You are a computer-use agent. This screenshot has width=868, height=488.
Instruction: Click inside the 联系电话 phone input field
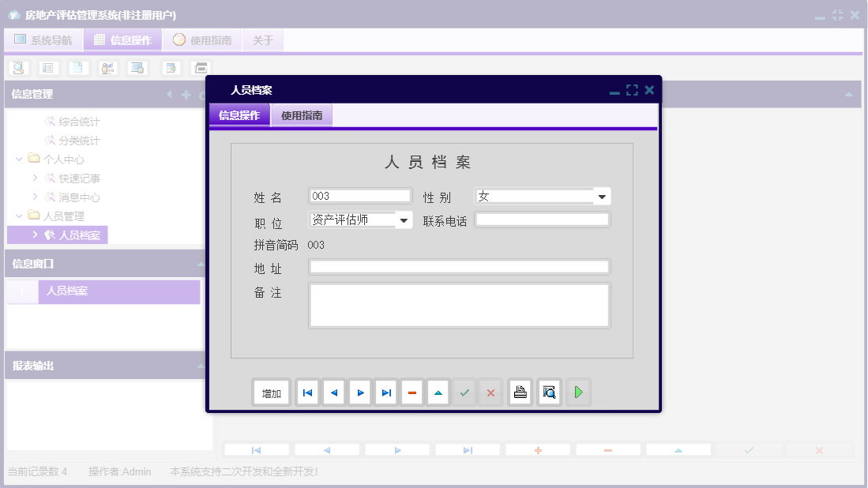(542, 220)
